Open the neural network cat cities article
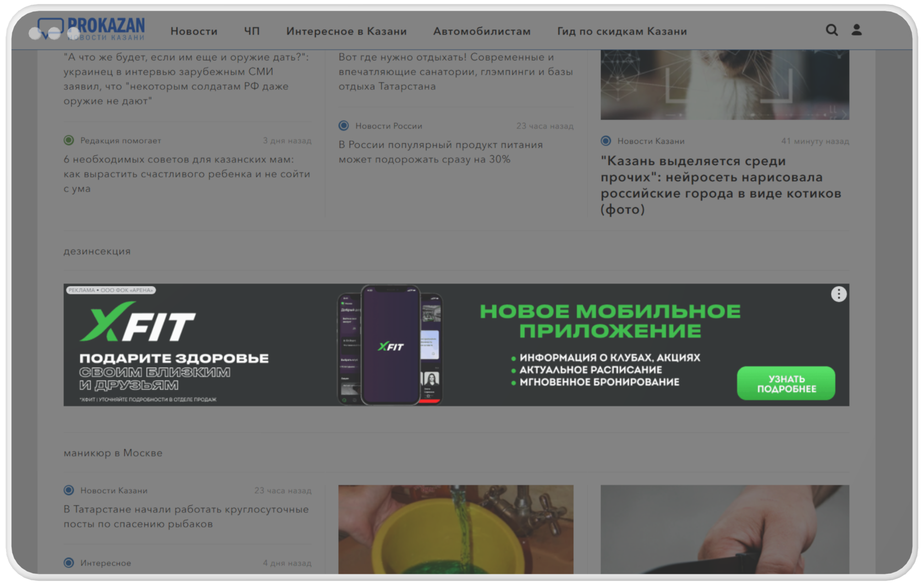This screenshot has height=585, width=924. 721,185
